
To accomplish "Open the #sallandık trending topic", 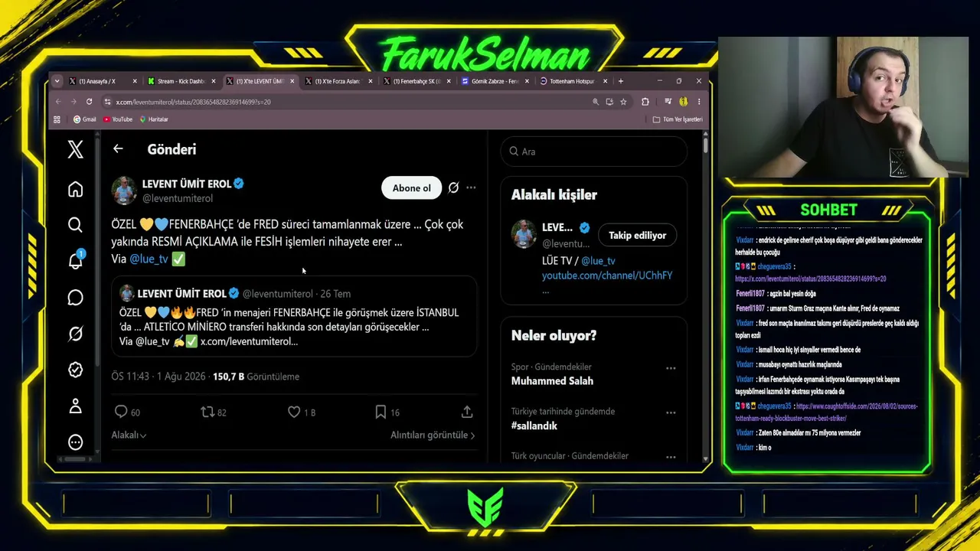I will [534, 425].
